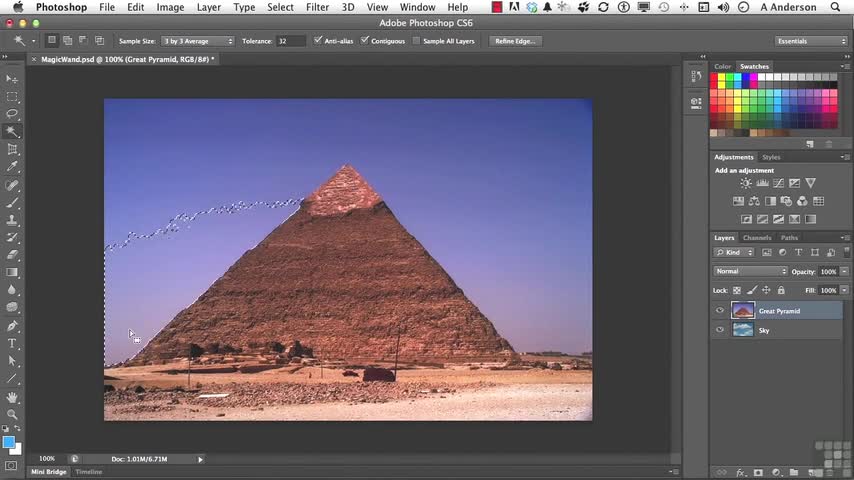This screenshot has height=480, width=854.
Task: Open the tool preset picker arrow
Action: (x=33, y=41)
